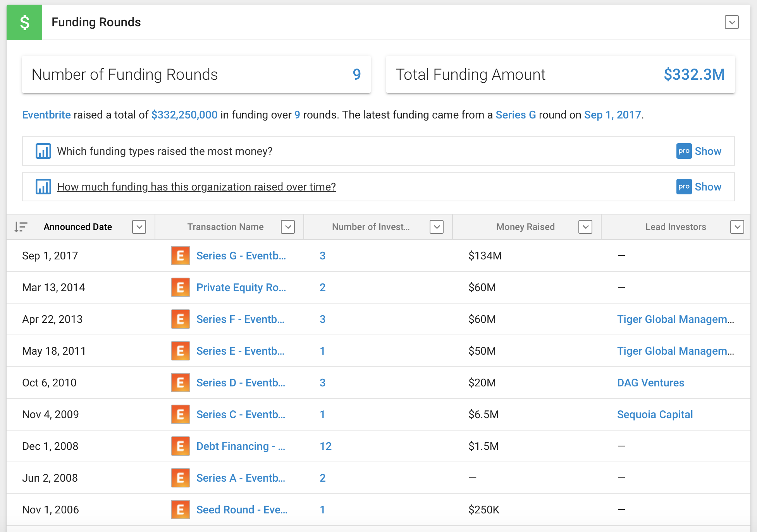Click investor count 3 in Series F row

322,319
